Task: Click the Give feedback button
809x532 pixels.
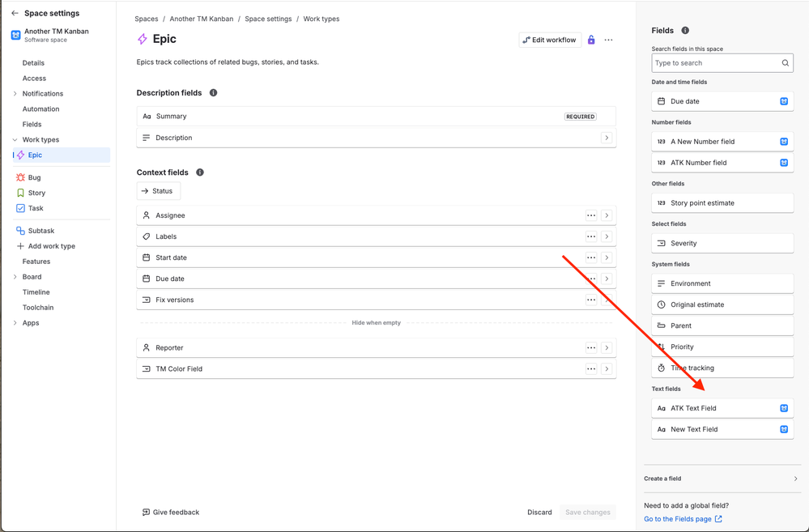Action: point(170,513)
